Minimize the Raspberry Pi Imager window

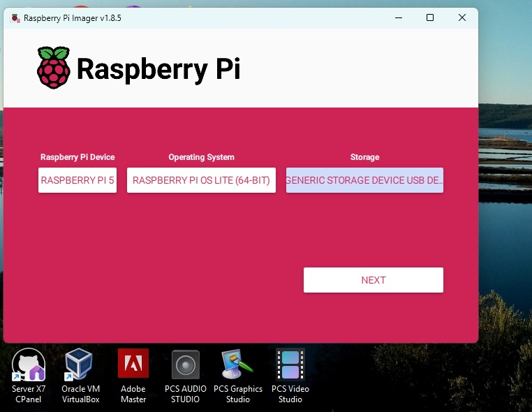(x=399, y=17)
